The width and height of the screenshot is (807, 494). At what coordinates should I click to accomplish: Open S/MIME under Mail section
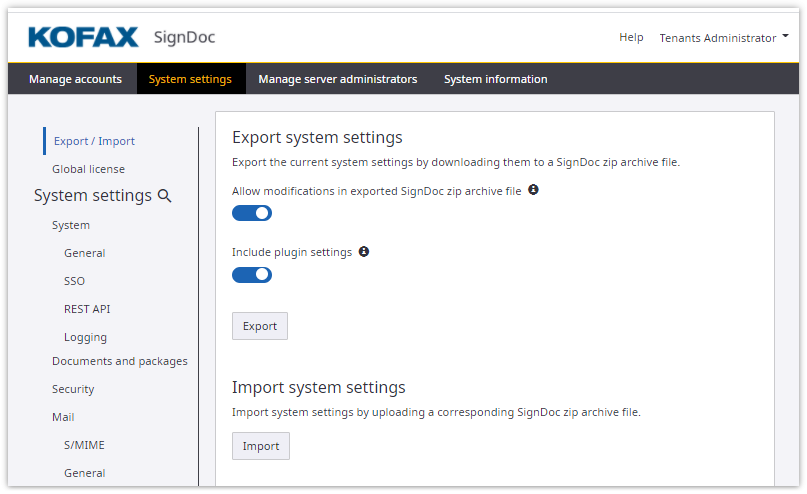click(x=84, y=445)
